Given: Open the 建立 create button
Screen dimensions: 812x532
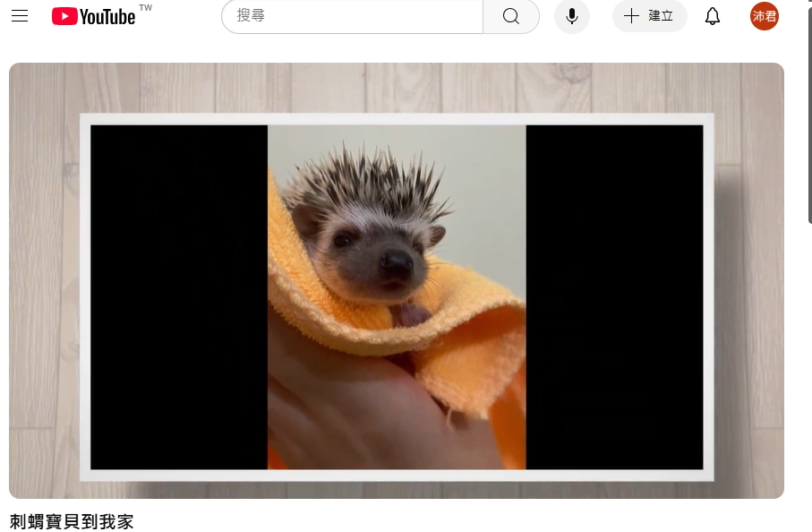Looking at the screenshot, I should coord(649,16).
